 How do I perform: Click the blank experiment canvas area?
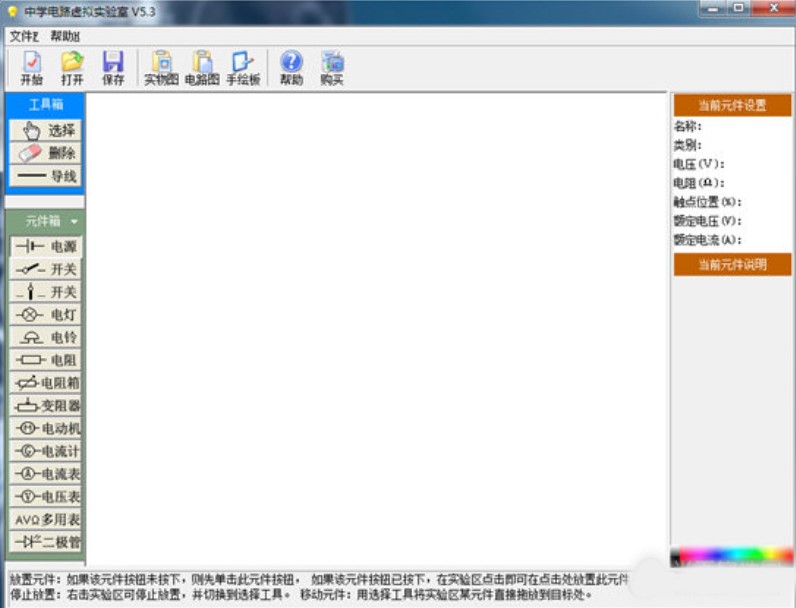pos(377,329)
